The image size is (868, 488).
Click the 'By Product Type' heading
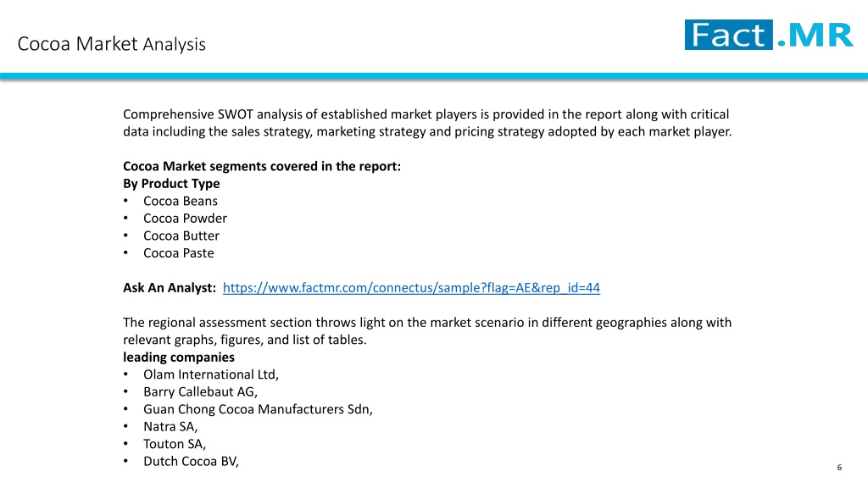tap(171, 184)
